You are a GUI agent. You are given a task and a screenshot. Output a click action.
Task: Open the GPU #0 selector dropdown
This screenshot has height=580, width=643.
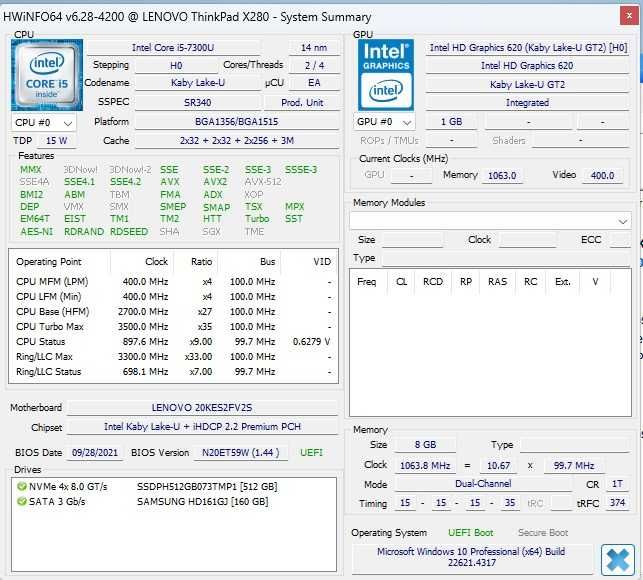pos(384,122)
